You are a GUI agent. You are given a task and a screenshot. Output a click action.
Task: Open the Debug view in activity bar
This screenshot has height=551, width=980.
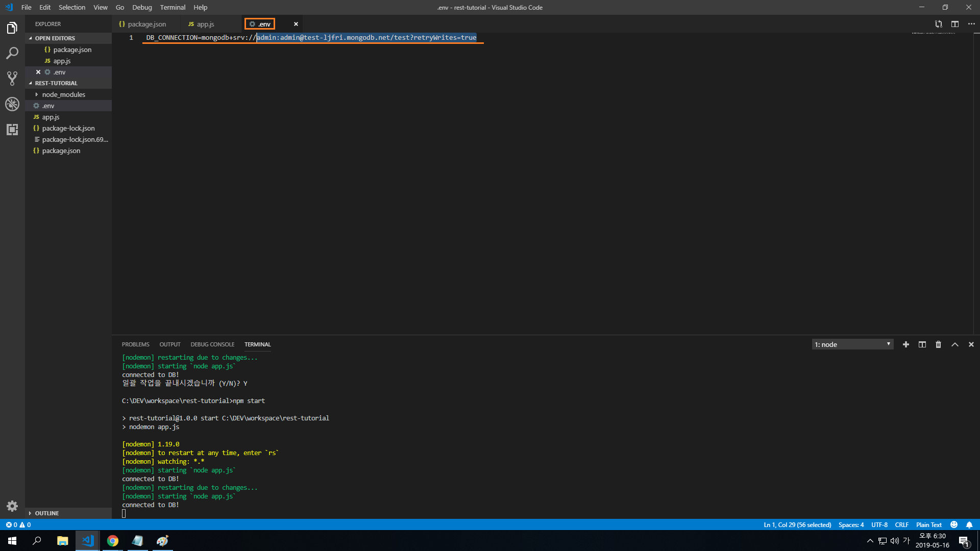(x=12, y=104)
